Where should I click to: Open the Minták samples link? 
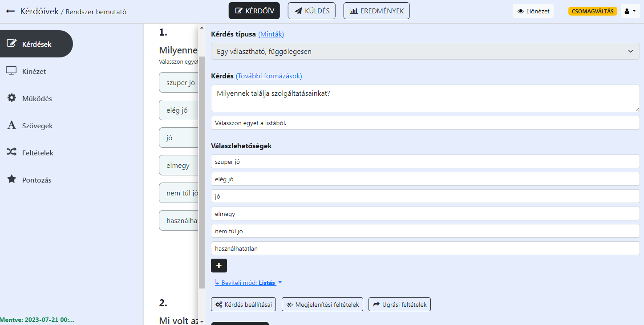click(271, 34)
